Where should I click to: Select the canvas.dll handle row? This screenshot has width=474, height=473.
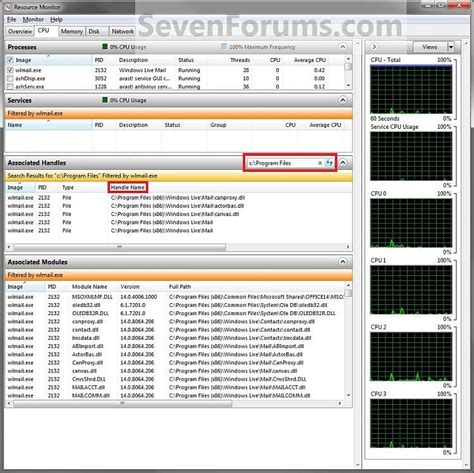(178, 214)
